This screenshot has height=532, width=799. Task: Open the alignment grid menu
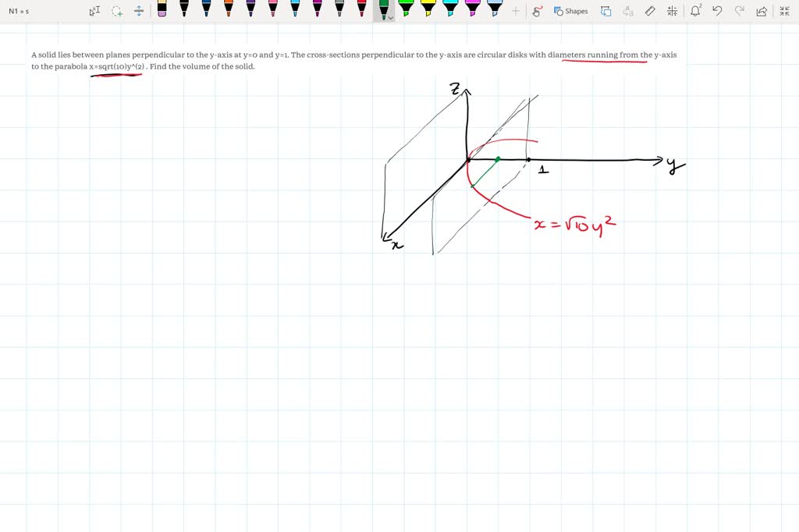pos(673,11)
